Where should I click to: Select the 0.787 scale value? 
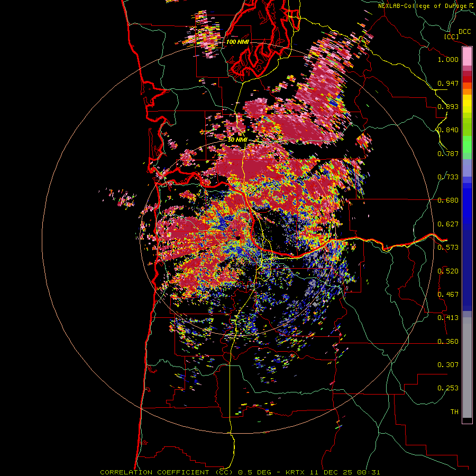click(x=448, y=153)
